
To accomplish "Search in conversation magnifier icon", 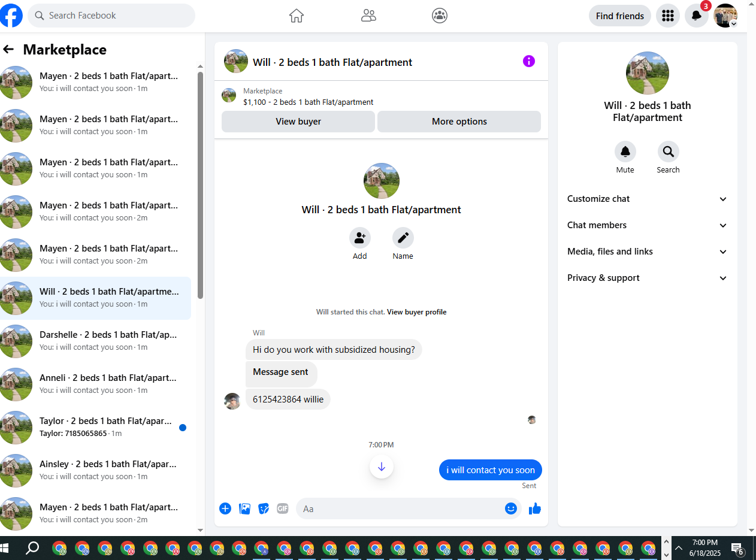I will (669, 152).
